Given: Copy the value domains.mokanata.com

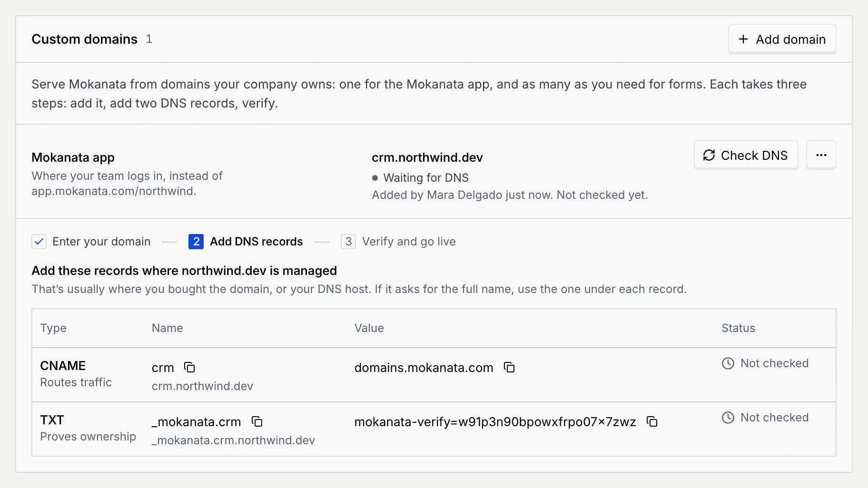Looking at the screenshot, I should pyautogui.click(x=509, y=367).
